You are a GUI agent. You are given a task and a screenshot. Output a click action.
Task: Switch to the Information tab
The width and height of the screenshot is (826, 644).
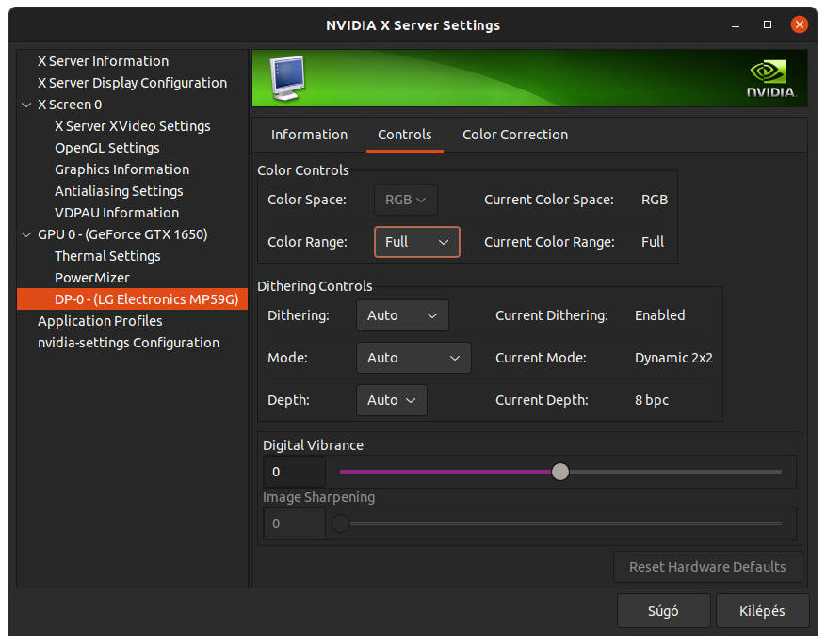coord(308,135)
